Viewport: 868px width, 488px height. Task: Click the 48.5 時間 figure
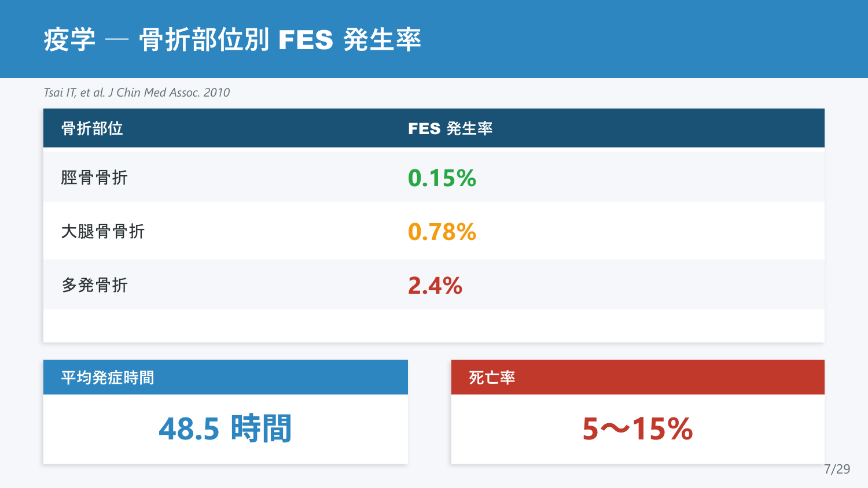(x=225, y=428)
